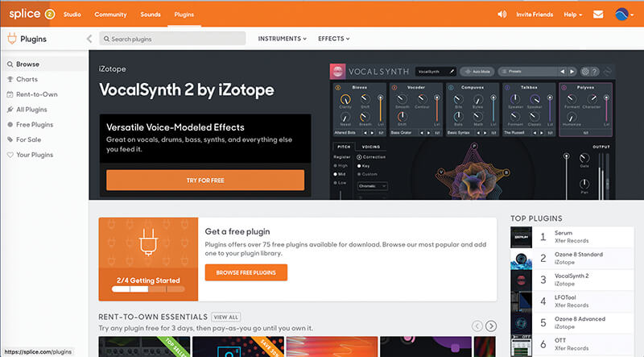Open the Chromatic scale dropdown
Screen dimensions: 644x357
372,186
